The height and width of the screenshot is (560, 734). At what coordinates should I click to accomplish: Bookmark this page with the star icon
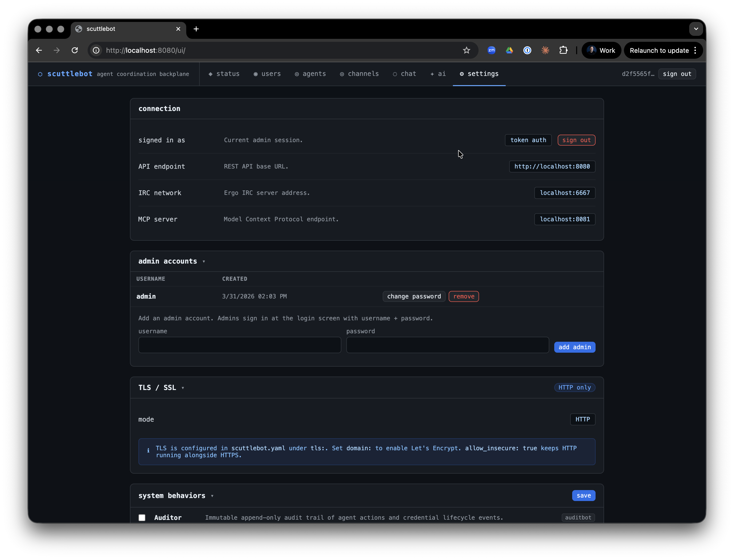point(466,50)
